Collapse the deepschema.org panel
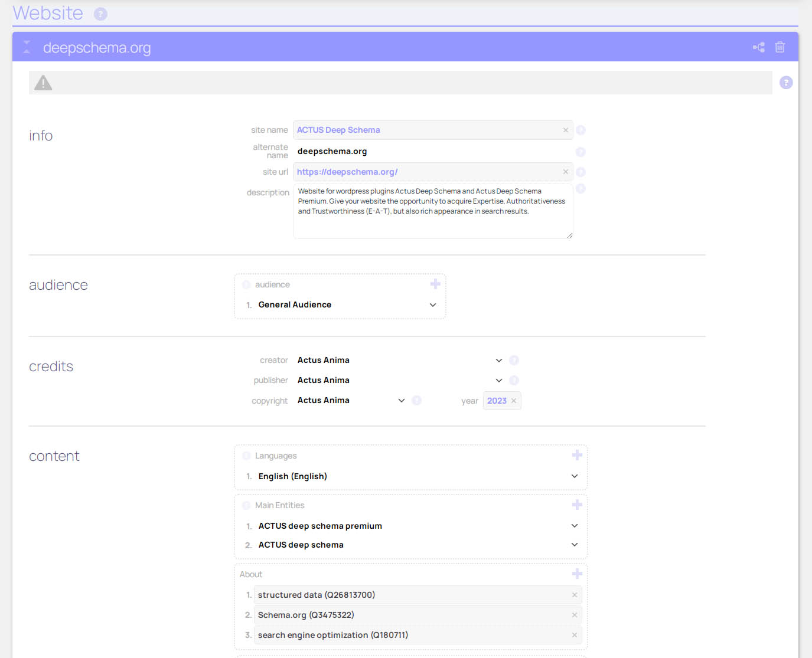The height and width of the screenshot is (658, 812). pyautogui.click(x=27, y=47)
